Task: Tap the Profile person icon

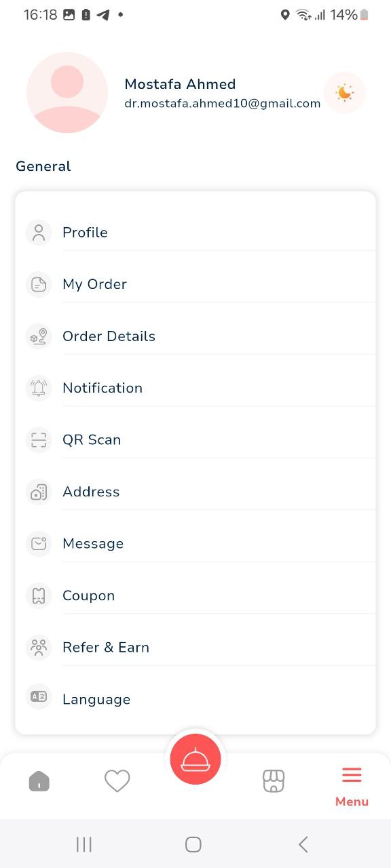Action: [x=39, y=233]
